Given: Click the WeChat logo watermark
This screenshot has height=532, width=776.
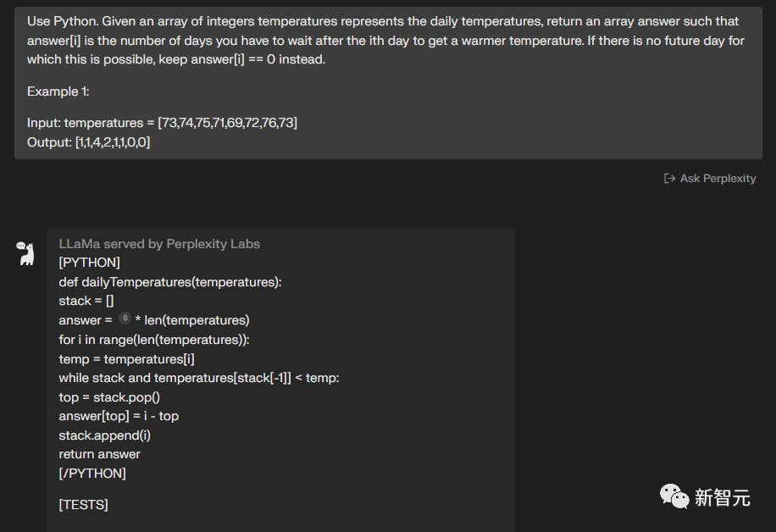Looking at the screenshot, I should point(674,496).
